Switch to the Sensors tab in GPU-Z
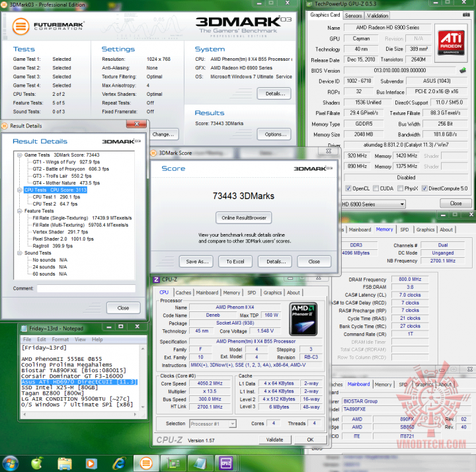The height and width of the screenshot is (472, 476). (353, 16)
